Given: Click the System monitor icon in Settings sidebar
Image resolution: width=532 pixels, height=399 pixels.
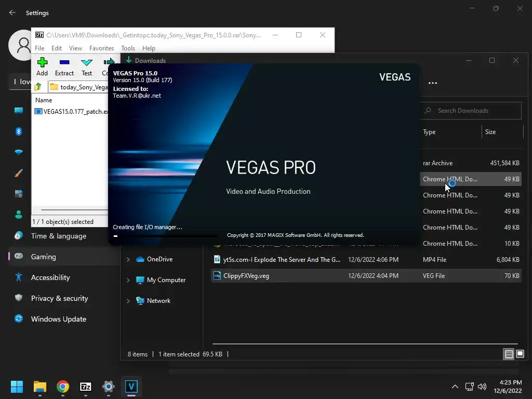Looking at the screenshot, I should point(19,111).
